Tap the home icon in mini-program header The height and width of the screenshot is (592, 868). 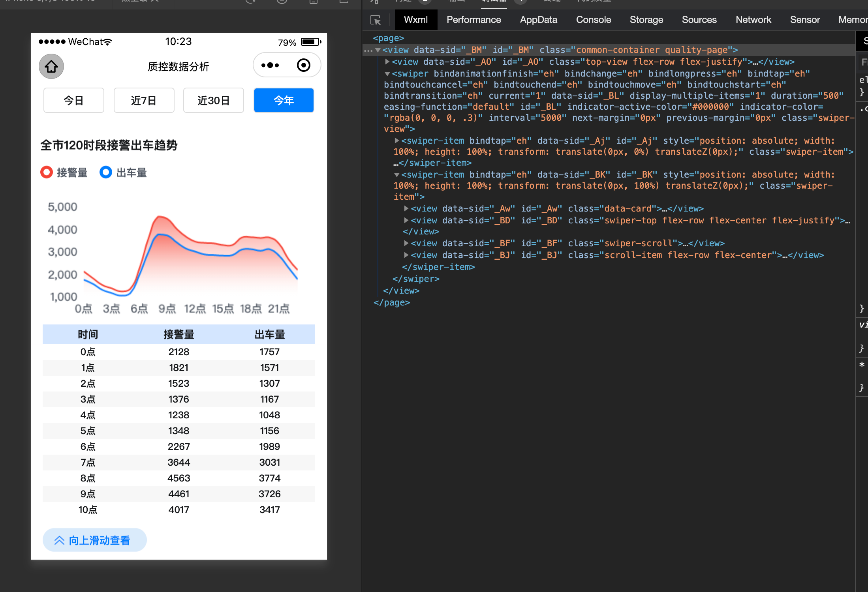coord(51,66)
